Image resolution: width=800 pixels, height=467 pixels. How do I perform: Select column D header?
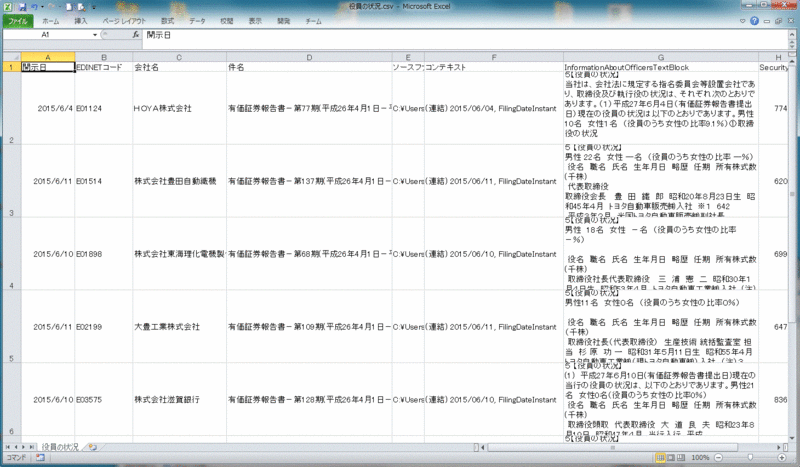(309, 57)
